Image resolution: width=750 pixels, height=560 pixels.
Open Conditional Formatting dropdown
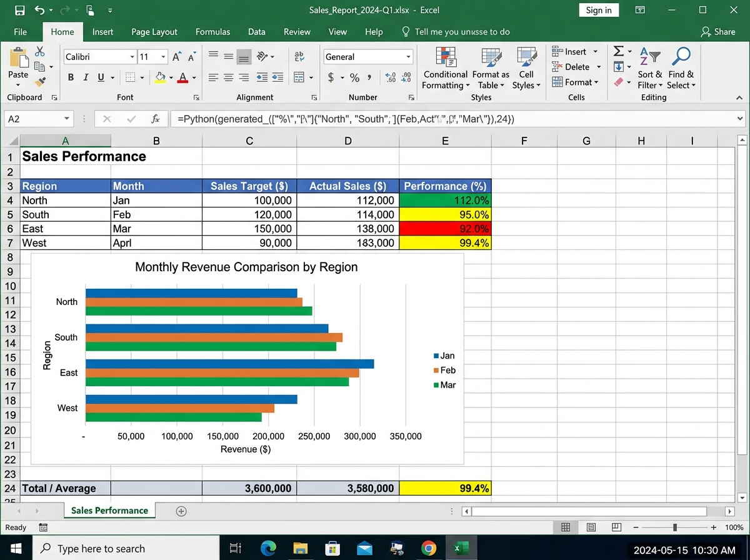[445, 68]
